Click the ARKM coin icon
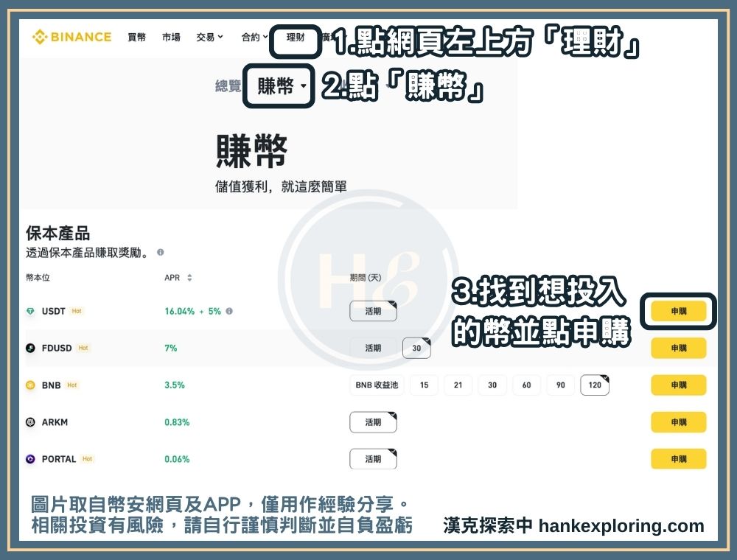This screenshot has width=737, height=560. tap(30, 422)
